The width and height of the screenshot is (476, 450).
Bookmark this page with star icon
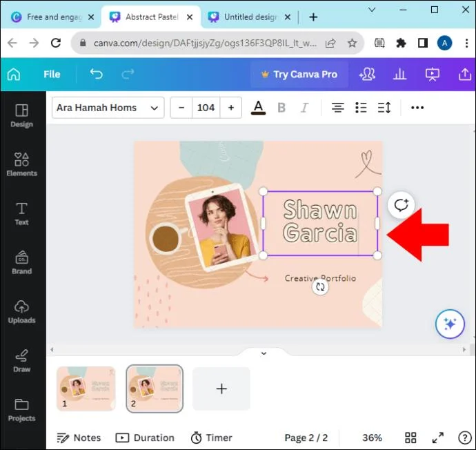pos(352,43)
